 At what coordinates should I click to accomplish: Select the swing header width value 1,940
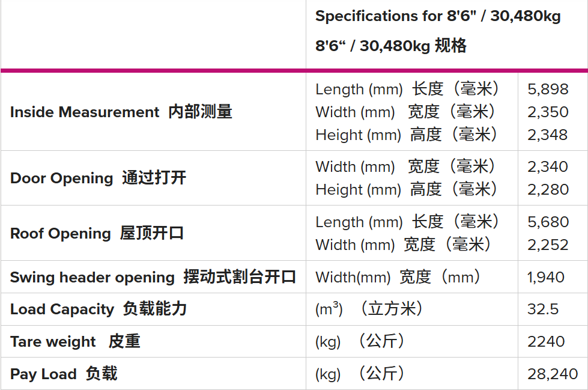(546, 277)
